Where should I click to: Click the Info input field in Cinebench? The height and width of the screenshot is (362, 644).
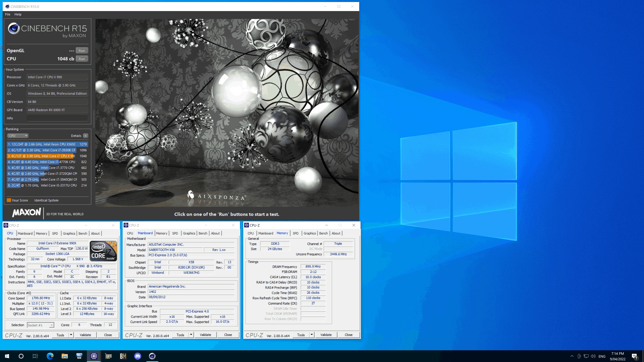click(57, 118)
